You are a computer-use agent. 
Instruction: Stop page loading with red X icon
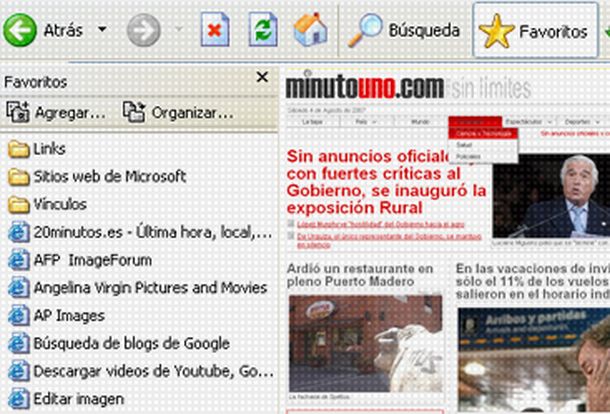[x=214, y=31]
